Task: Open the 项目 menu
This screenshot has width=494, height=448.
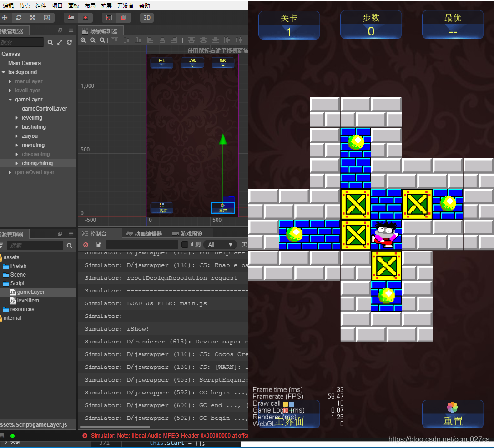Action: pyautogui.click(x=57, y=5)
